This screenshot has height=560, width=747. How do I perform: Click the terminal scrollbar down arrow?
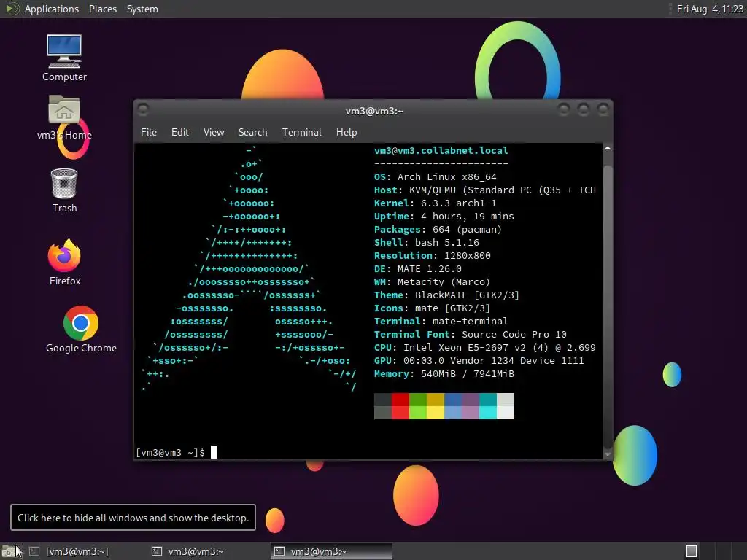608,455
